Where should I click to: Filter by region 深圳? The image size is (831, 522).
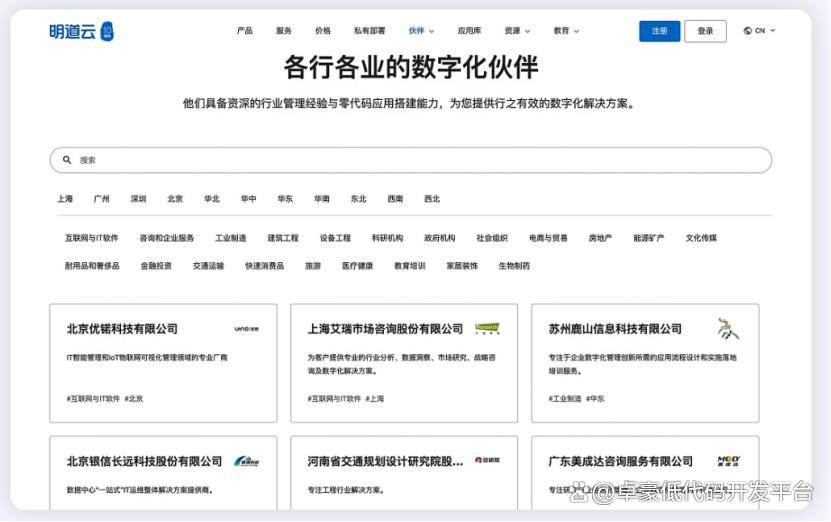point(138,199)
